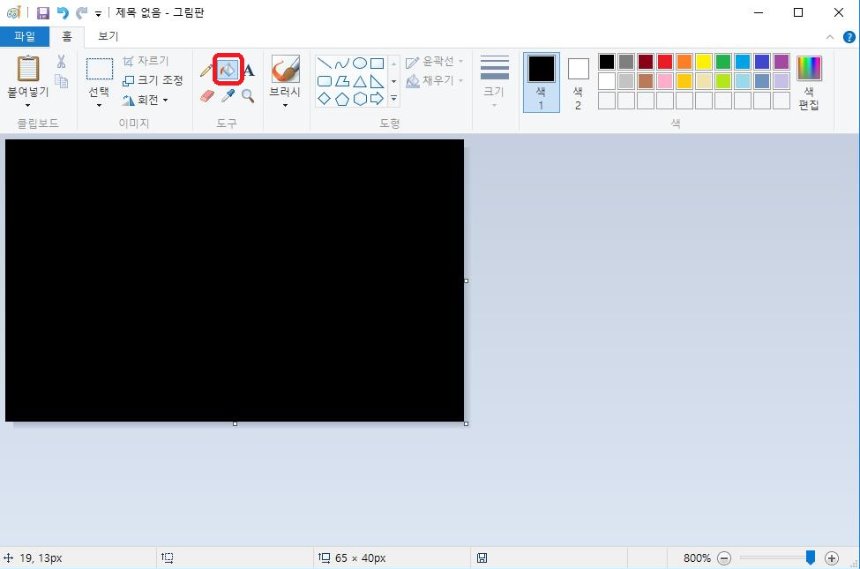Click inside the black canvas
This screenshot has width=860, height=569.
(x=234, y=280)
